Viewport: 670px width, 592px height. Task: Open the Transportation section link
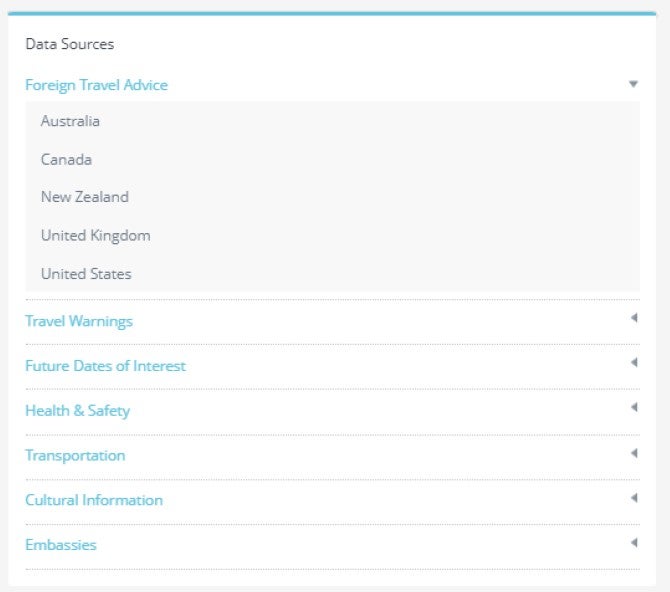75,456
